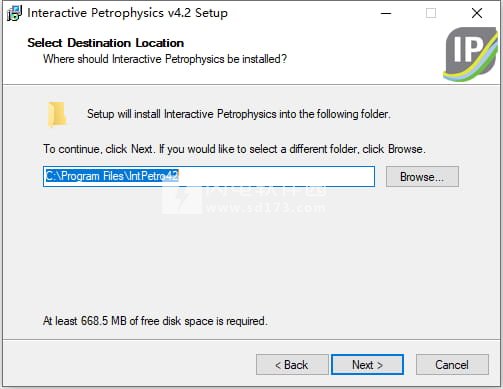The image size is (503, 389).
Task: Return with the < Back button
Action: (292, 364)
